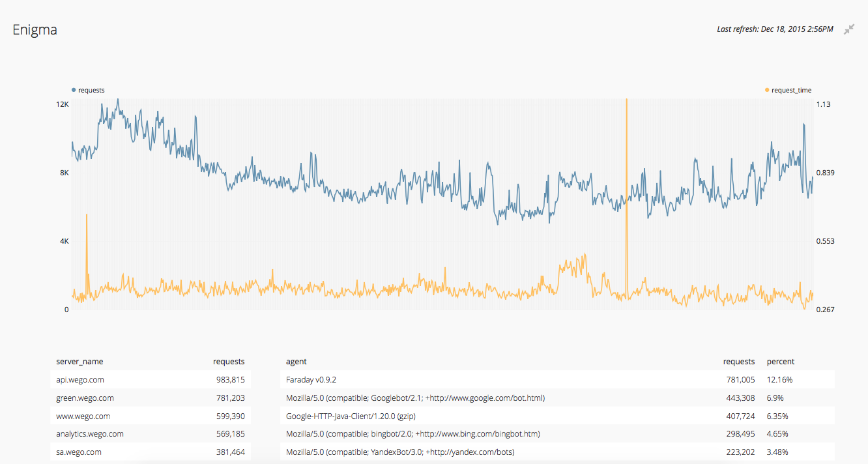Collapse the dashboard with the shrink arrows icon
Image resolution: width=868 pixels, height=464 pixels.
(x=849, y=29)
